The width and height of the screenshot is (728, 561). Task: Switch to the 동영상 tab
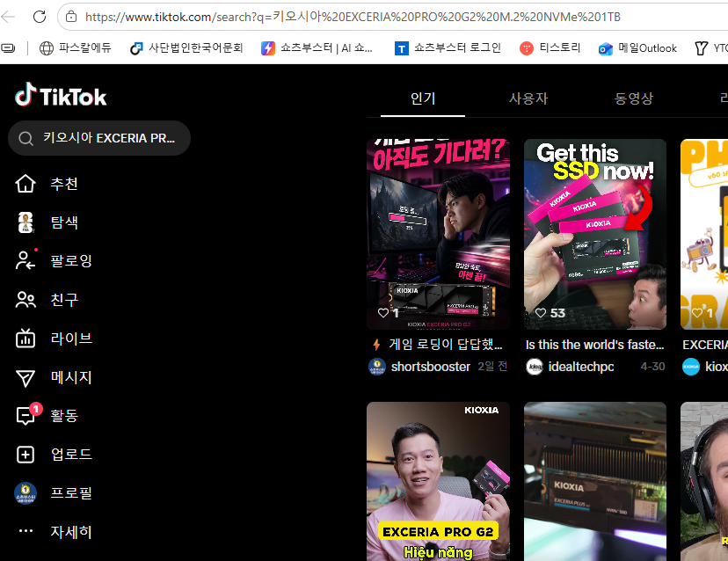634,98
